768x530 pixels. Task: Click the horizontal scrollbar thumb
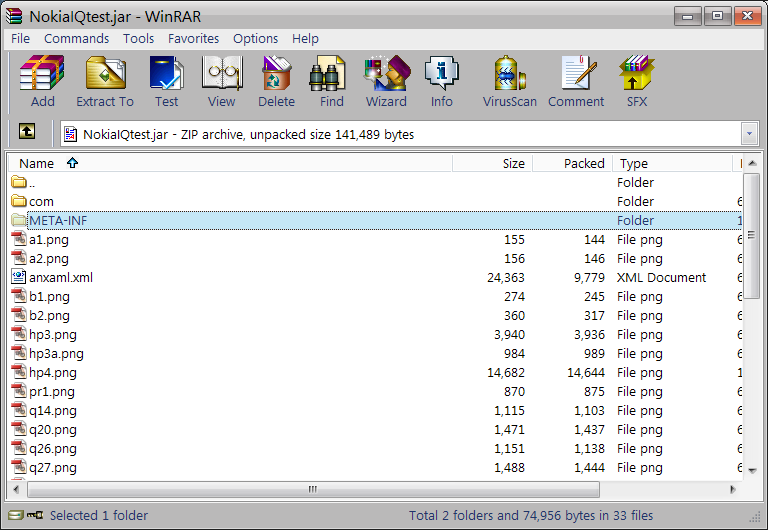(x=313, y=489)
